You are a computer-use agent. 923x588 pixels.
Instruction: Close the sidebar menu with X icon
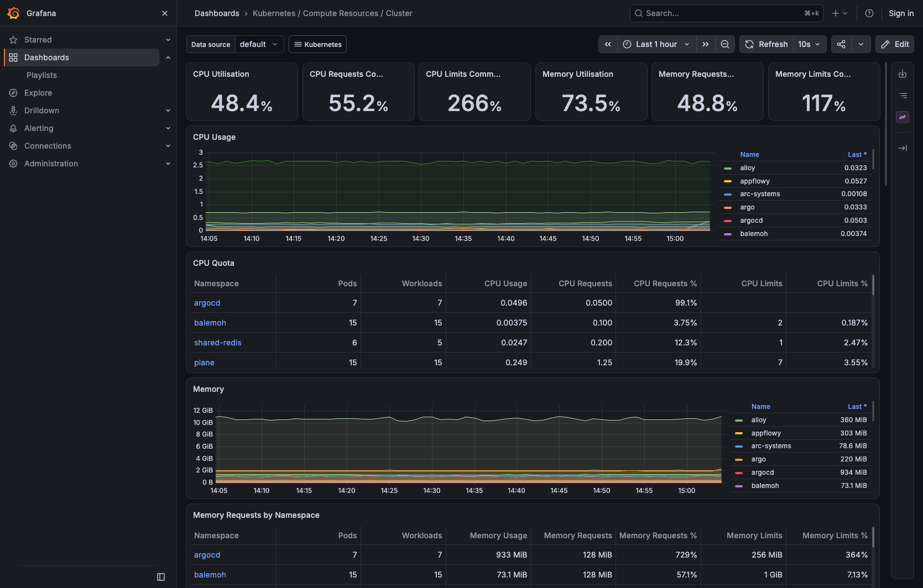point(164,13)
